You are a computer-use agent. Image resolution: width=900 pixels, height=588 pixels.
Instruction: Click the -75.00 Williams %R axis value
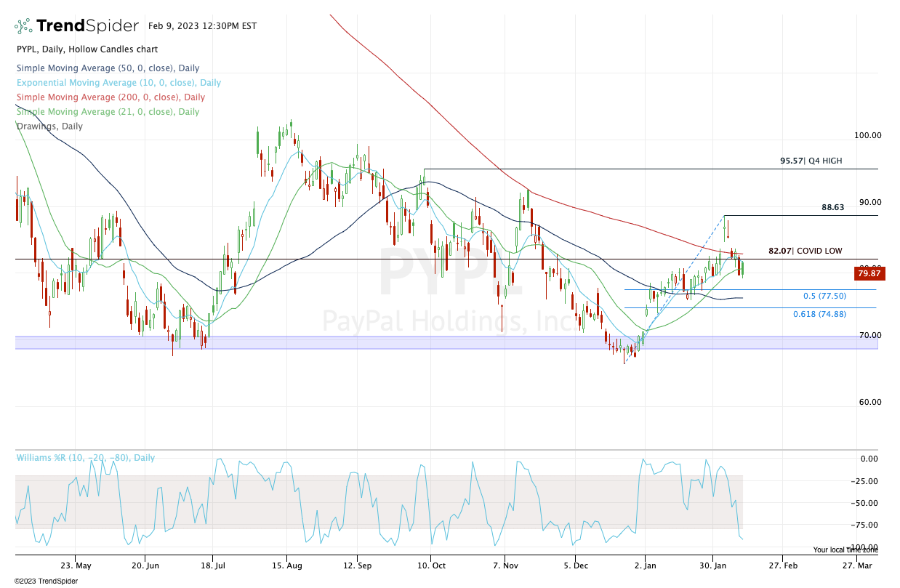[866, 525]
